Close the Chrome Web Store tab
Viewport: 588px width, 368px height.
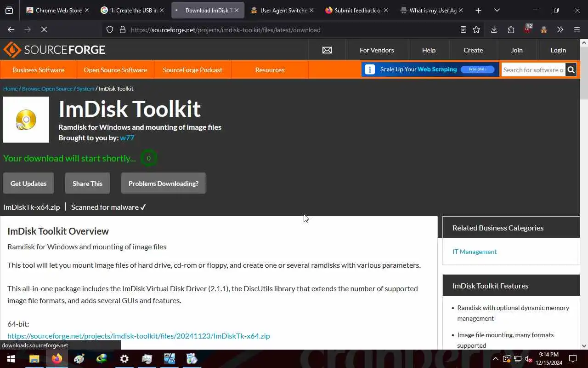click(x=87, y=10)
